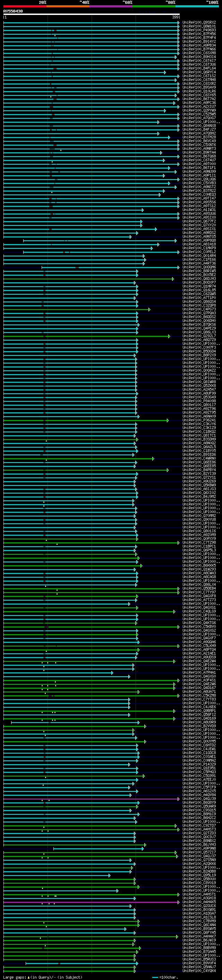Choose label UniRef100_Q0PXY9

coord(199,539)
